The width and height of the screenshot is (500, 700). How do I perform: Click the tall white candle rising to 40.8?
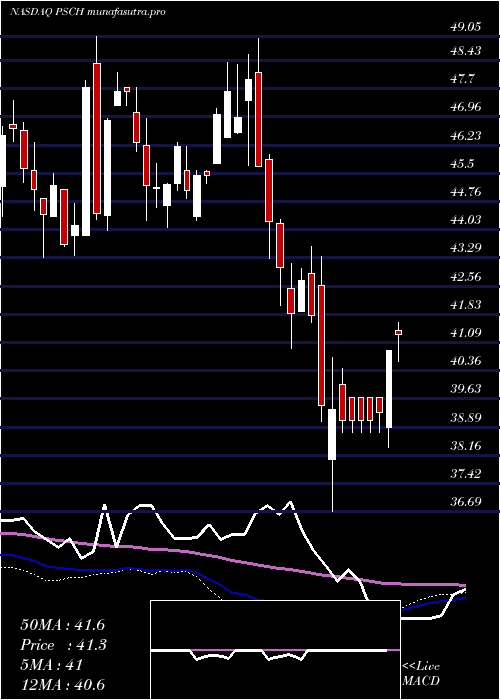pos(389,389)
